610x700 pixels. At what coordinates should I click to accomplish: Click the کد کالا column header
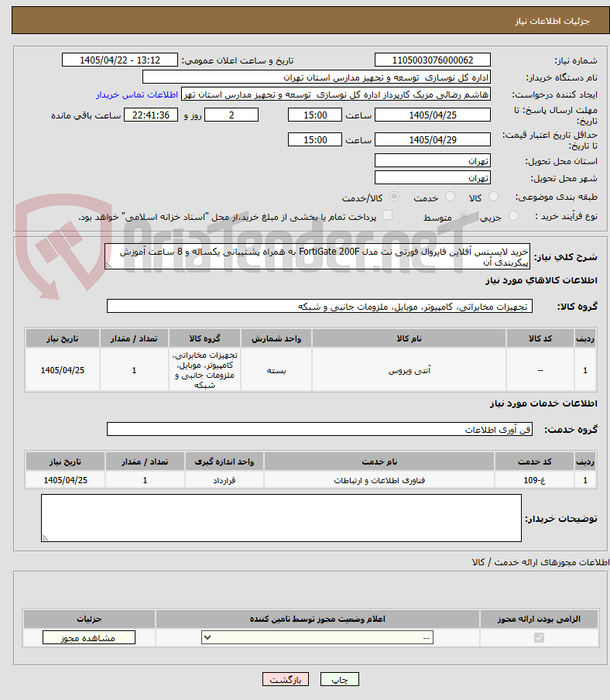[x=540, y=338]
